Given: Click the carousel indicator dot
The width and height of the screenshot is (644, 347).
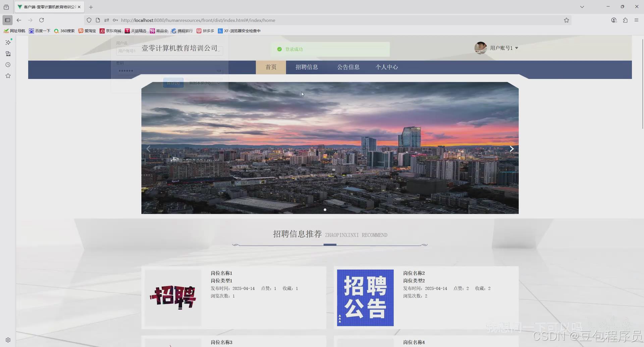Looking at the screenshot, I should (x=325, y=210).
